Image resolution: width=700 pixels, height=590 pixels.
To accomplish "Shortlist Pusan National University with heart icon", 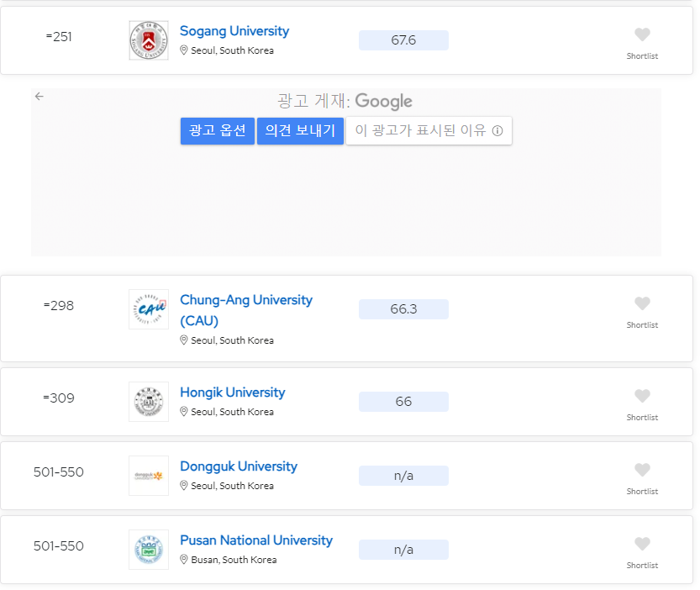I will point(642,544).
